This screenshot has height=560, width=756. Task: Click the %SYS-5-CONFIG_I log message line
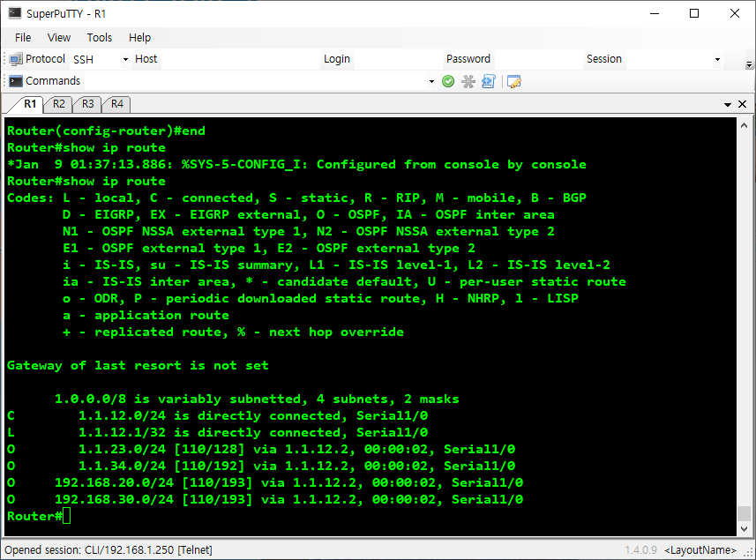[x=296, y=164]
